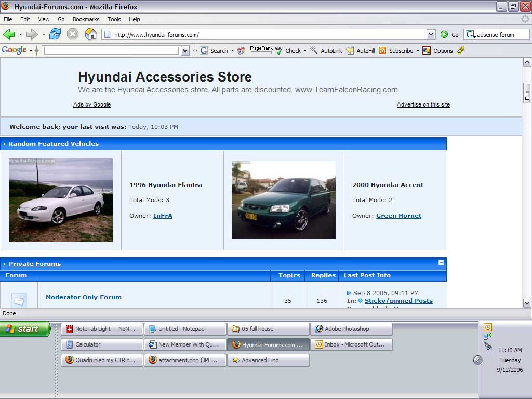Expand the Google toolbar search box dropdown
This screenshot has height=399, width=532.
point(185,51)
